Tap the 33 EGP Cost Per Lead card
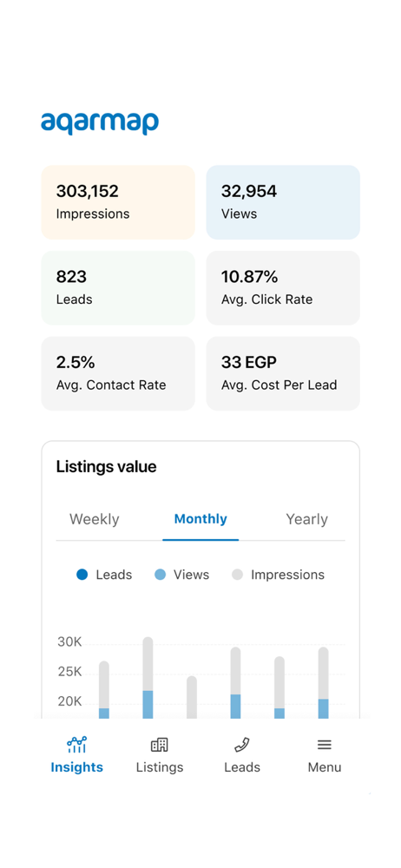Screen dimensions: 401x868 pos(283,373)
